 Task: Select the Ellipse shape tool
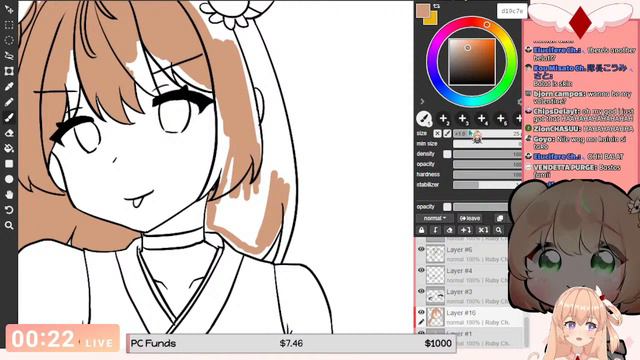(x=9, y=179)
